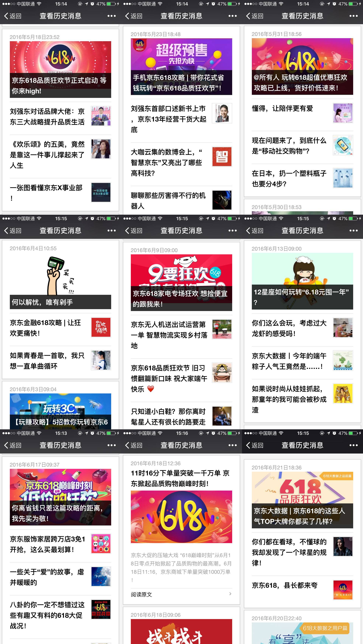Open 京东618家电专场狂欢 banner article
The width and height of the screenshot is (363, 644).
click(181, 283)
